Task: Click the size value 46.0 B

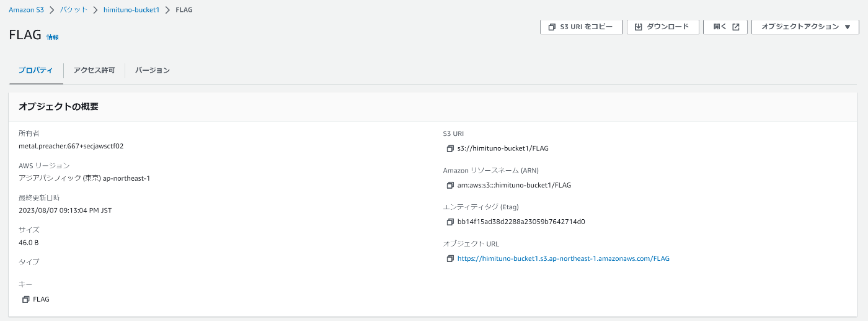Action: (29, 243)
